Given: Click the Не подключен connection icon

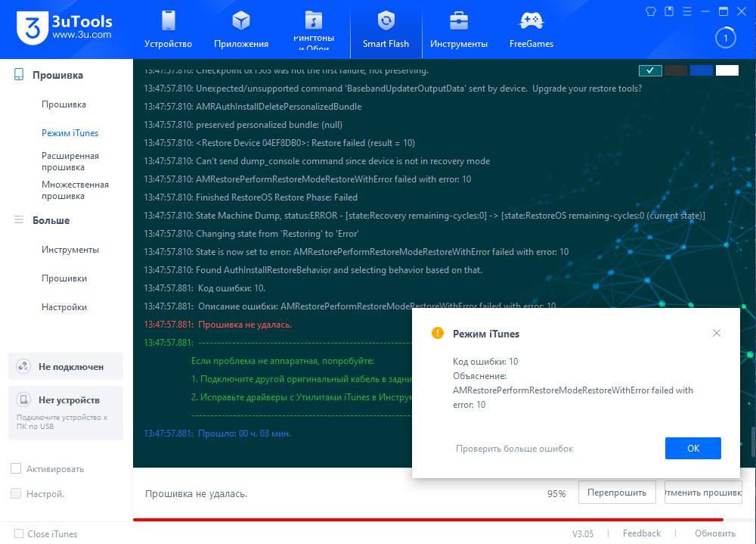Looking at the screenshot, I should (x=23, y=366).
